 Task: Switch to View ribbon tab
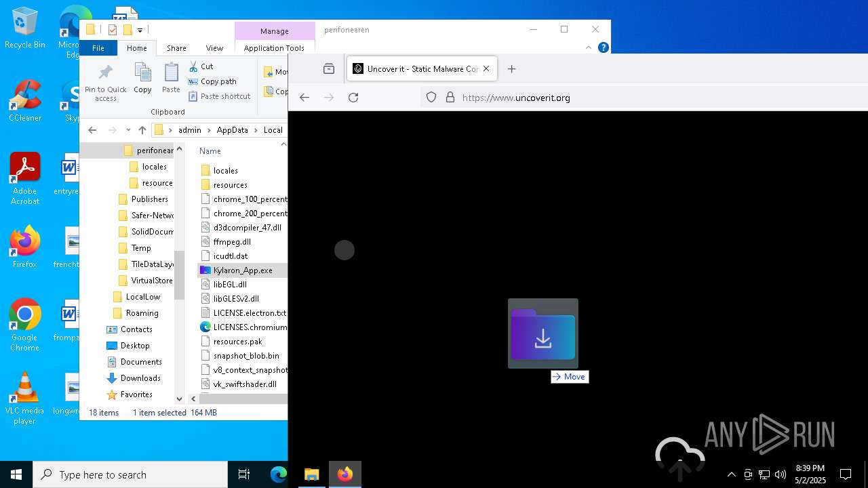pyautogui.click(x=214, y=48)
